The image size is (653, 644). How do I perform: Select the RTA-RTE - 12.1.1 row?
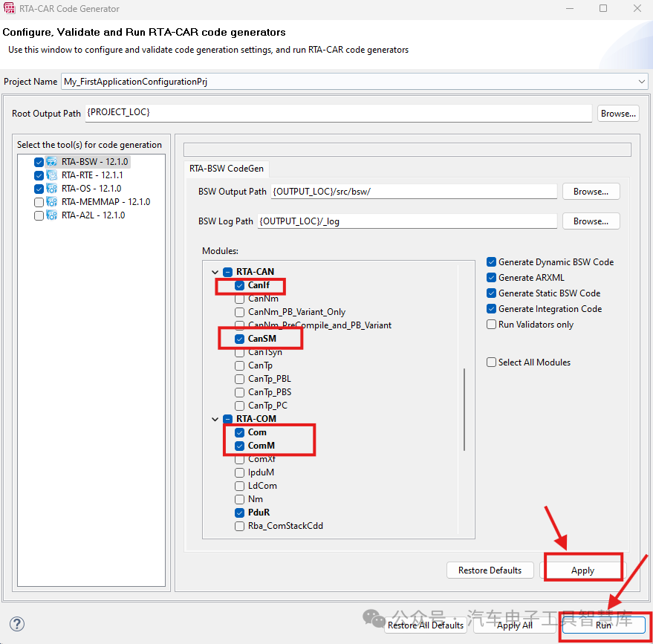point(92,175)
